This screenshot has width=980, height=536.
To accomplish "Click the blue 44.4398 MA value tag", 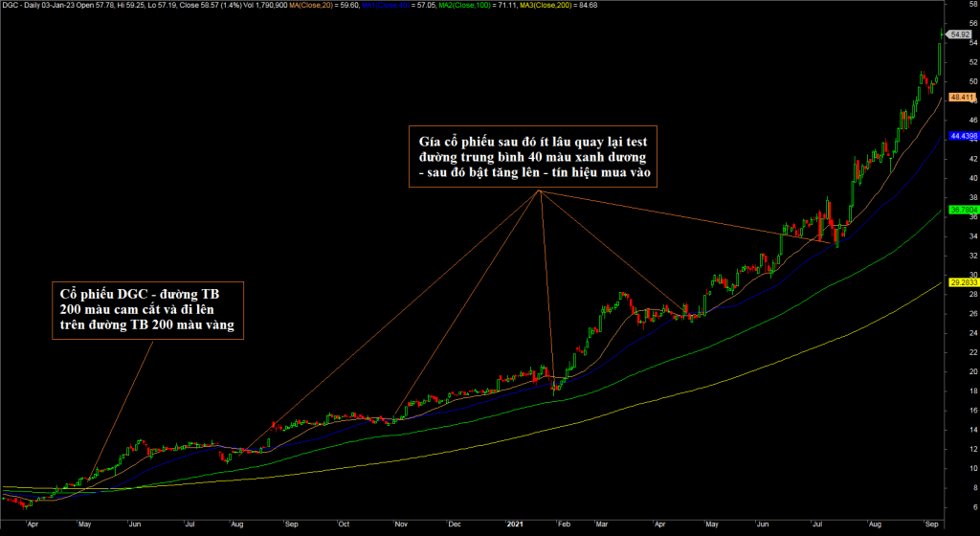I will click(x=964, y=136).
